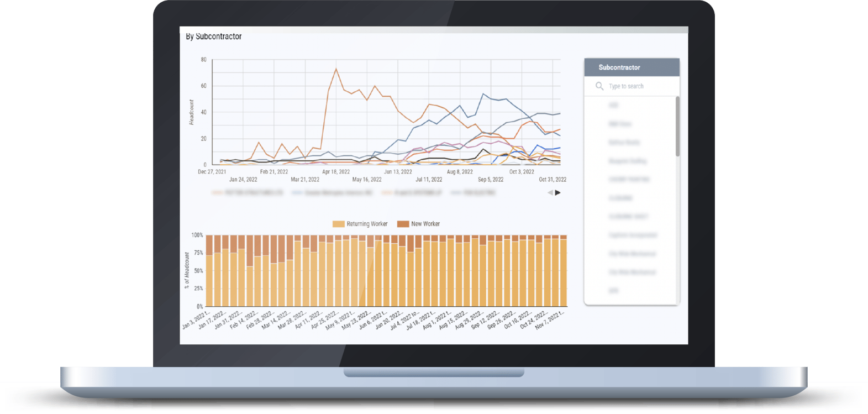Go to next legend page arrow
The height and width of the screenshot is (414, 868).
click(558, 193)
